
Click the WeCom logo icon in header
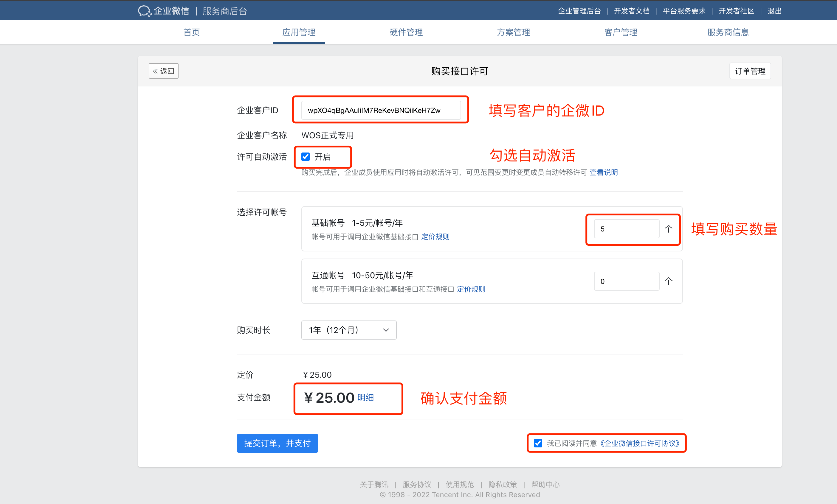(144, 11)
